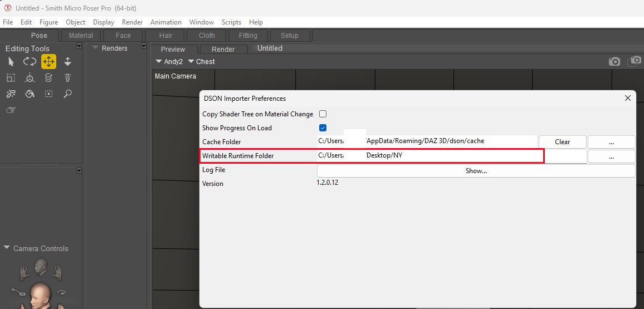Viewport: 644px width, 309px height.
Task: Open the File menu
Action: (x=8, y=22)
